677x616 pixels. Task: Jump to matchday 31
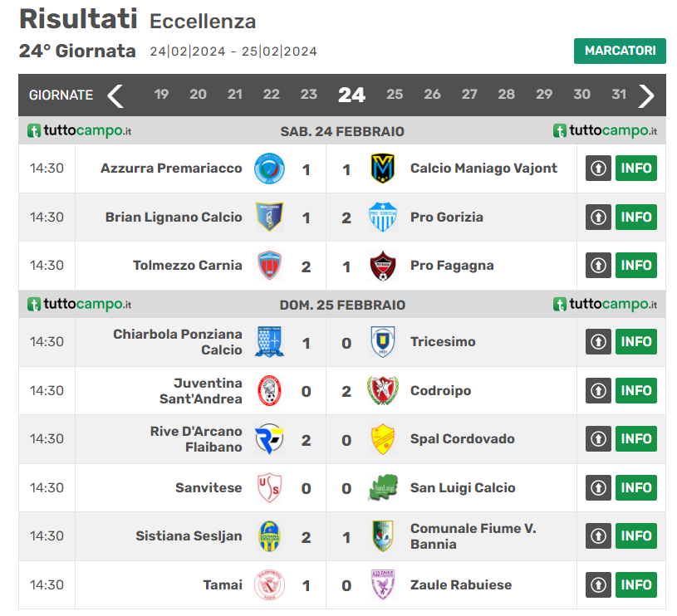(618, 95)
